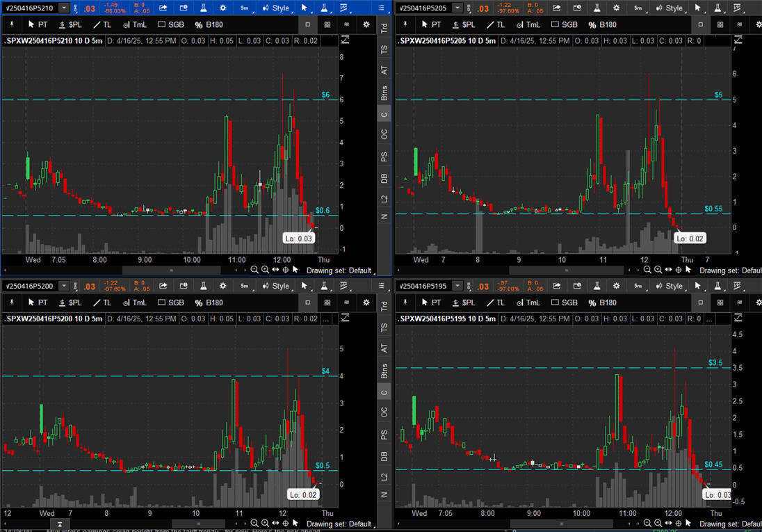Open price axis settings icon on P5195 chart
The height and width of the screenshot is (532, 762).
(x=738, y=318)
